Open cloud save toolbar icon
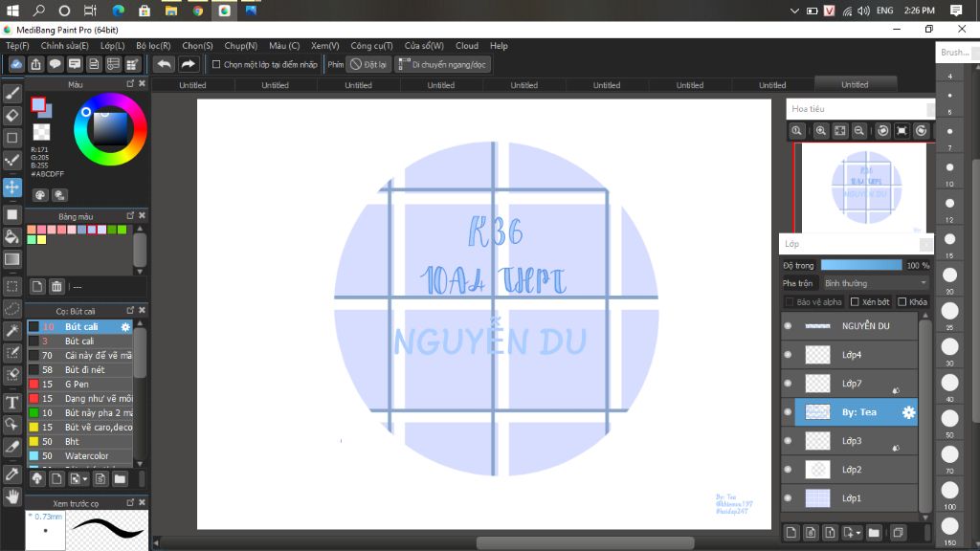Screen dimensions: 980x551 pyautogui.click(x=16, y=64)
